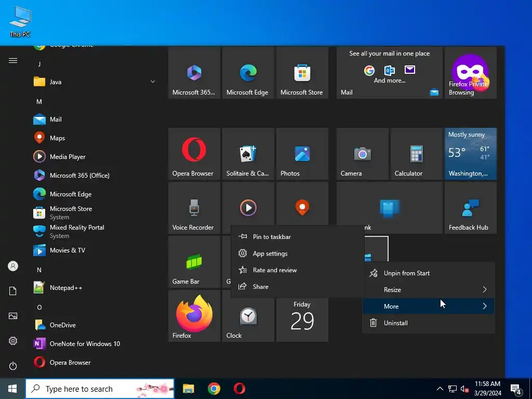
Task: Open App settings from submenu
Action: [298, 254]
